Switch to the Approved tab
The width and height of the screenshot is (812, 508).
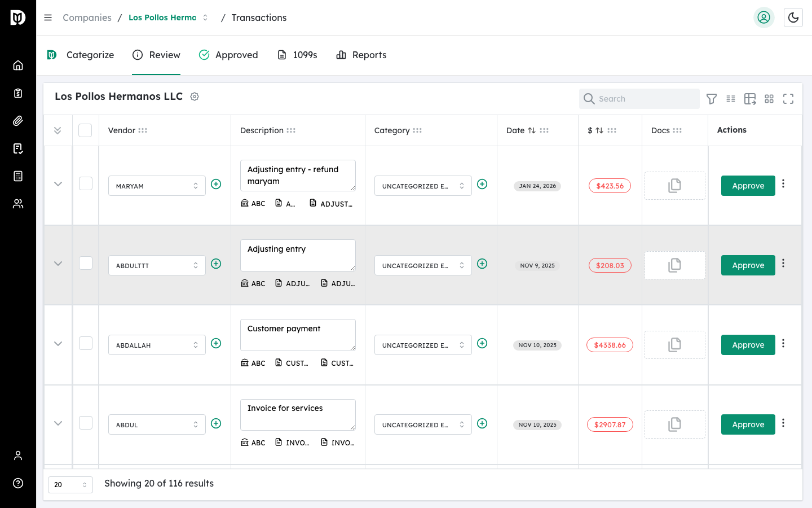pyautogui.click(x=228, y=55)
